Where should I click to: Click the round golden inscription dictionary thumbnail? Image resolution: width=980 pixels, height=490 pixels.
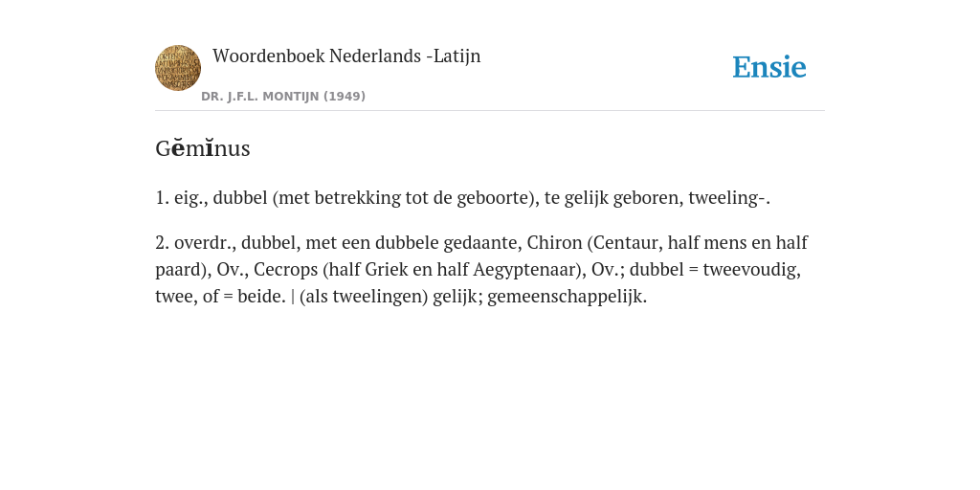click(x=178, y=68)
